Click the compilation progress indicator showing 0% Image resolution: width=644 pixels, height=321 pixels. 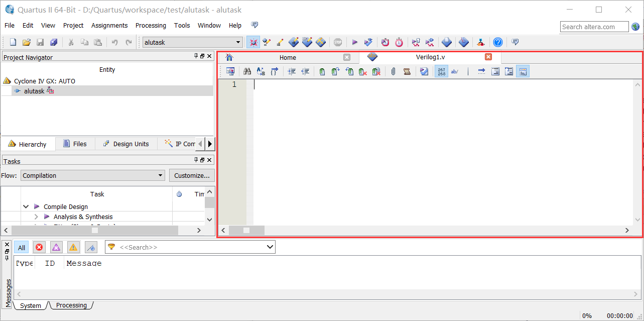586,315
